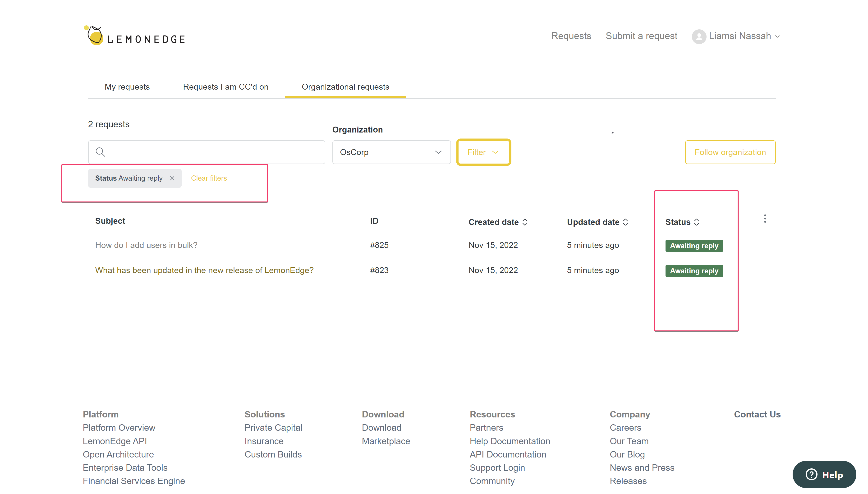Sort by Updated date
The height and width of the screenshot is (494, 868).
597,222
